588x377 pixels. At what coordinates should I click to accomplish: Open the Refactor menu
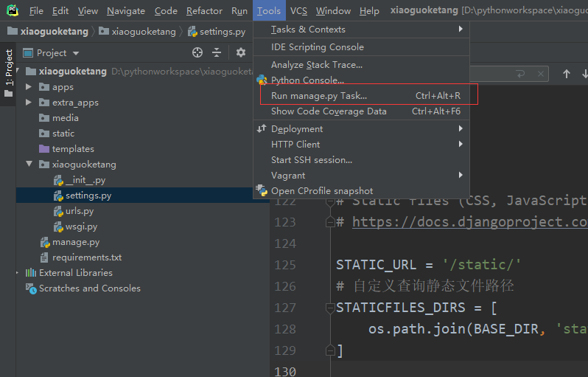coord(204,11)
